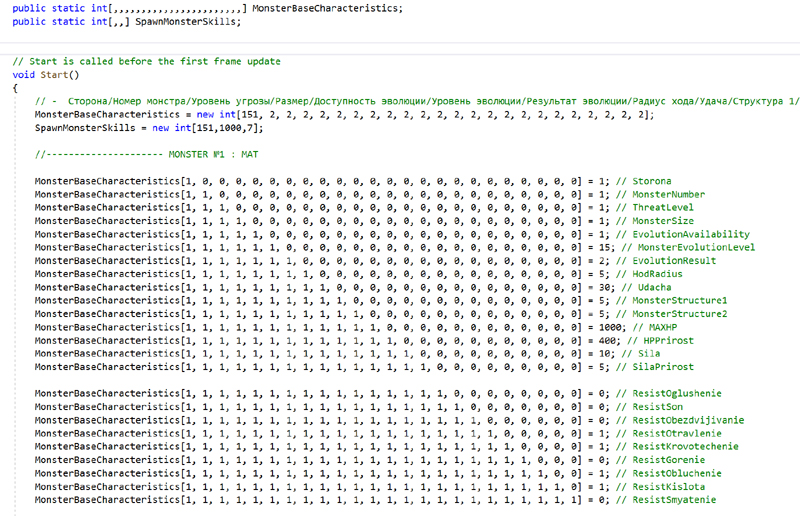Click the opening brace below Start()

tap(16, 88)
